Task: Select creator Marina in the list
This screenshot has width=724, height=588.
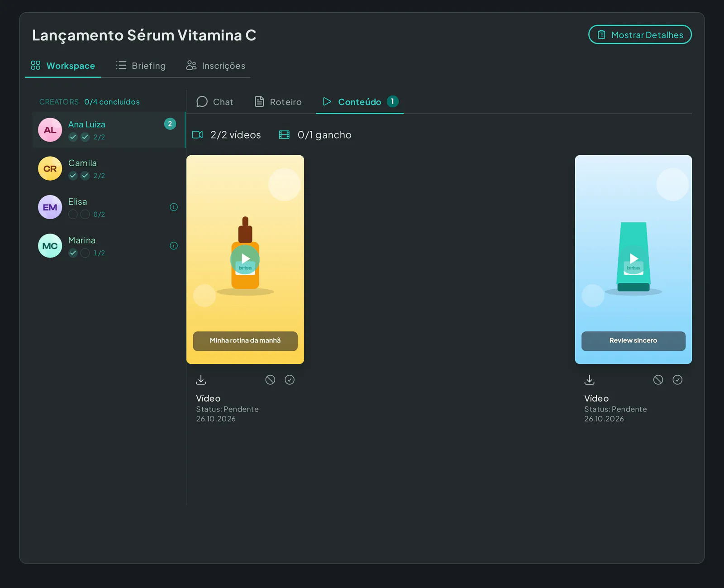Action: [109, 246]
